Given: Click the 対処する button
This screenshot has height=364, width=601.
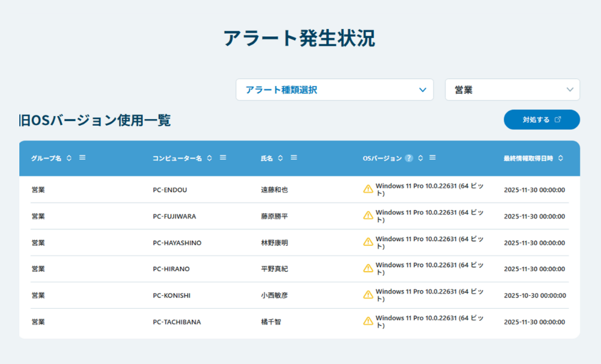Looking at the screenshot, I should pyautogui.click(x=541, y=119).
